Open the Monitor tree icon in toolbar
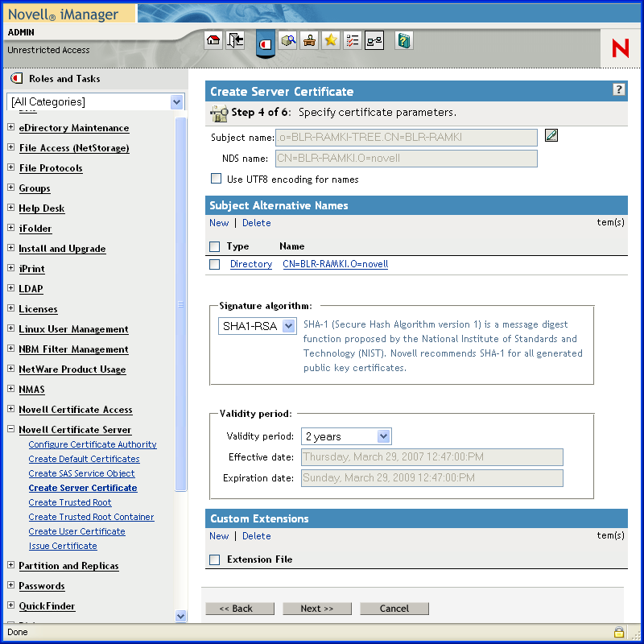Screen dimensions: 644x644 coord(374,40)
